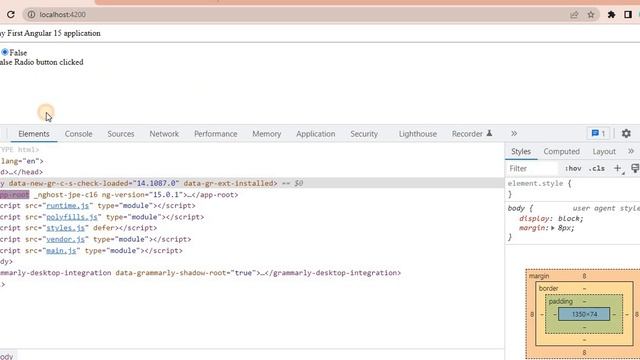Open the runtime.js script link
The width and height of the screenshot is (640, 360).
[x=67, y=206]
